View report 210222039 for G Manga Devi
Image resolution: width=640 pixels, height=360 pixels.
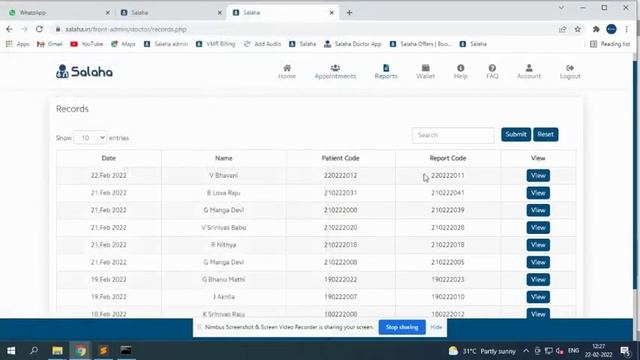538,210
